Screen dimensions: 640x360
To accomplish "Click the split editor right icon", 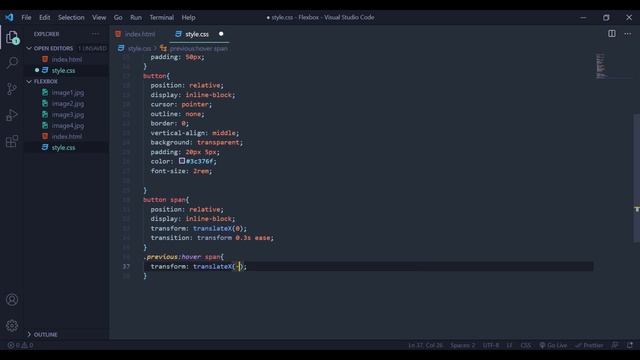I will click(x=612, y=34).
